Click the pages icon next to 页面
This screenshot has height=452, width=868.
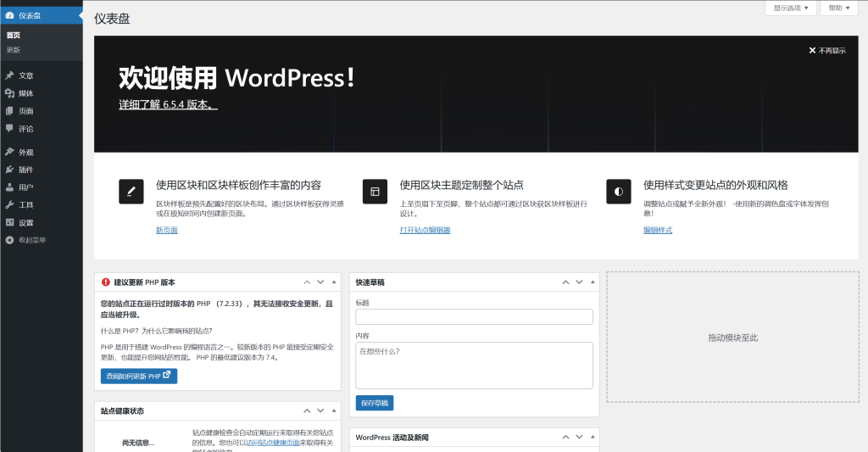coord(9,111)
